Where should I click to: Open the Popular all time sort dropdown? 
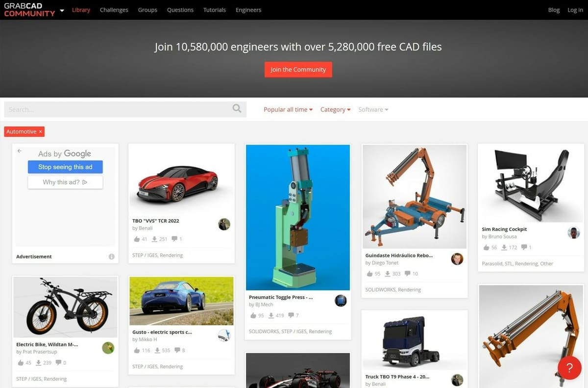click(x=288, y=109)
